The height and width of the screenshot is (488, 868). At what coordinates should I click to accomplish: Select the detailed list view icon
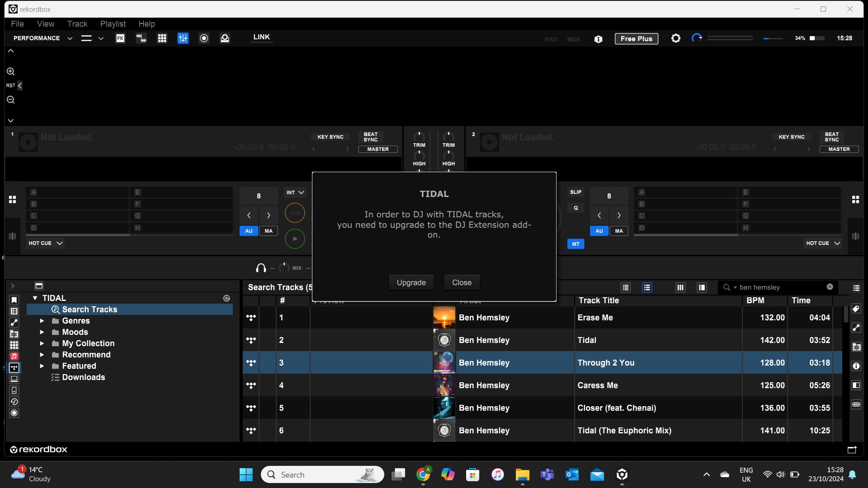click(x=647, y=287)
